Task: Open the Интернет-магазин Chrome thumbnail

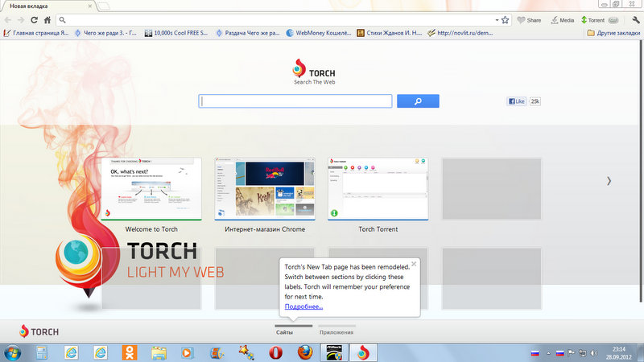Action: (x=265, y=189)
